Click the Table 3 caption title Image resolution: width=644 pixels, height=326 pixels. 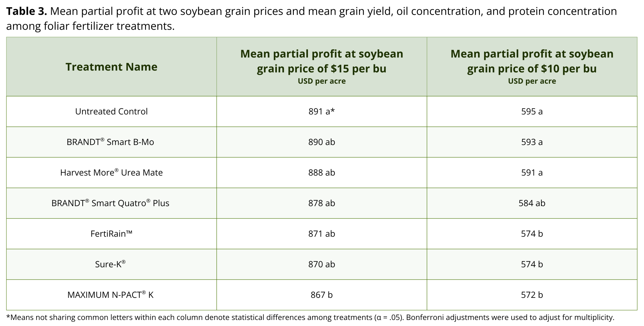point(26,11)
